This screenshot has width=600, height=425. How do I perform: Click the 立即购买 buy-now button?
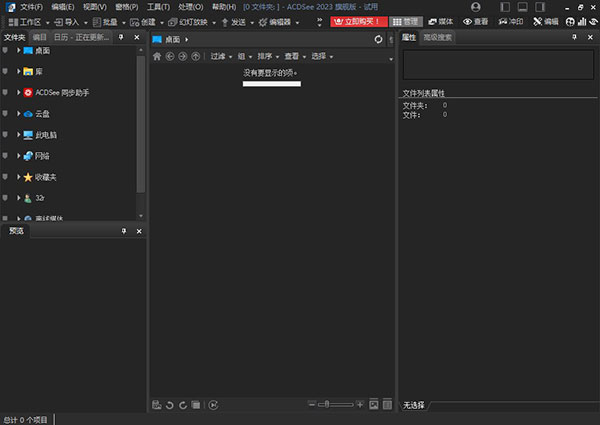(359, 22)
